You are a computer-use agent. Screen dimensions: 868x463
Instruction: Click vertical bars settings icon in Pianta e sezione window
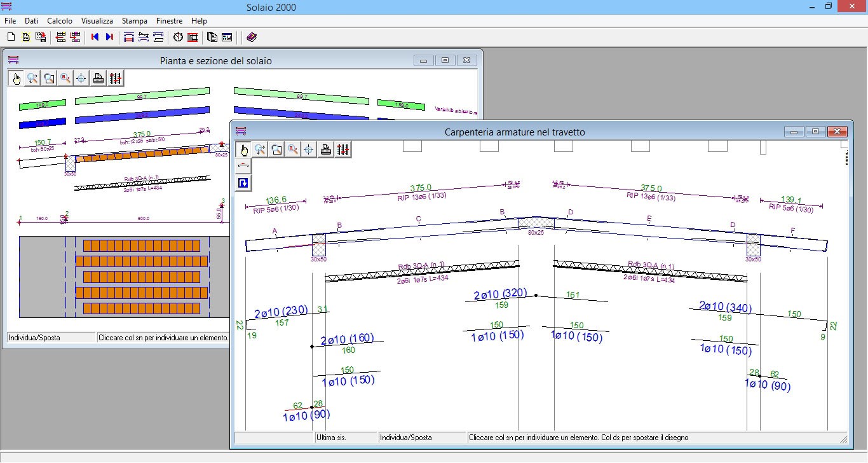coord(115,78)
